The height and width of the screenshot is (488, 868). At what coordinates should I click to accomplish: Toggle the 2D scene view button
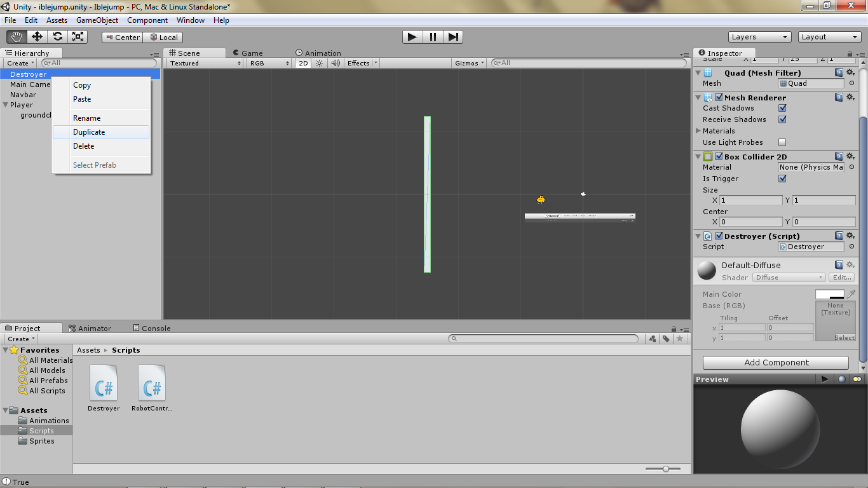[303, 63]
